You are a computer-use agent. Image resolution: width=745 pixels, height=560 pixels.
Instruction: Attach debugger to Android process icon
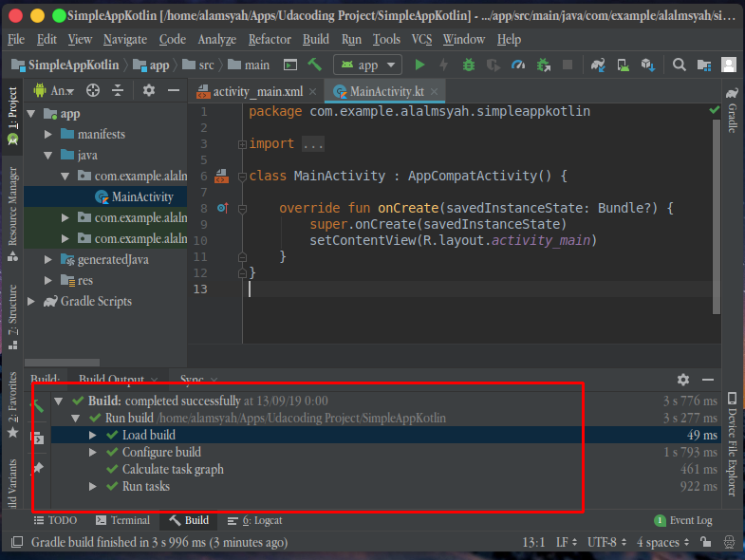[x=543, y=65]
